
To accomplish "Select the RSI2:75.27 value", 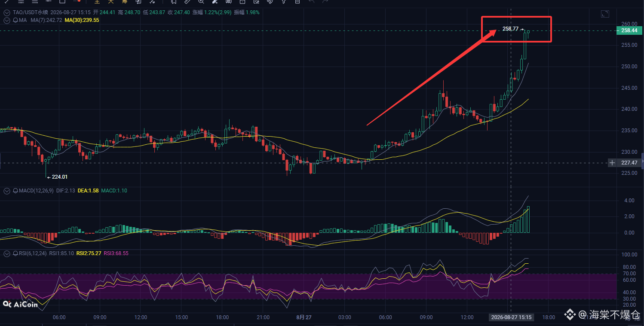I will (x=89, y=253).
